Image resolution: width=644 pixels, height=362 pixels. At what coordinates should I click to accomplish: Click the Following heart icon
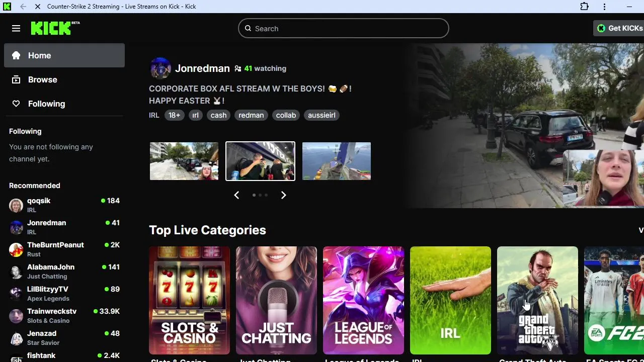[x=16, y=104]
